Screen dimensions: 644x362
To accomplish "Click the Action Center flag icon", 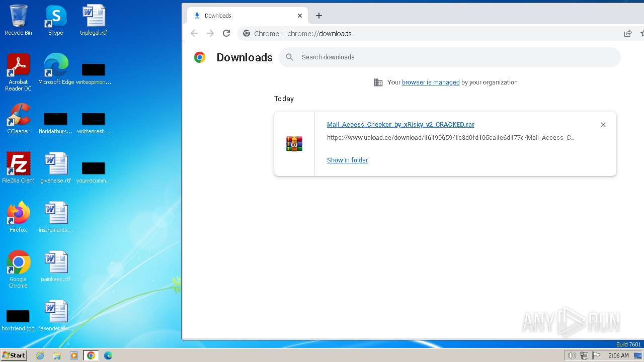I will coord(596,355).
